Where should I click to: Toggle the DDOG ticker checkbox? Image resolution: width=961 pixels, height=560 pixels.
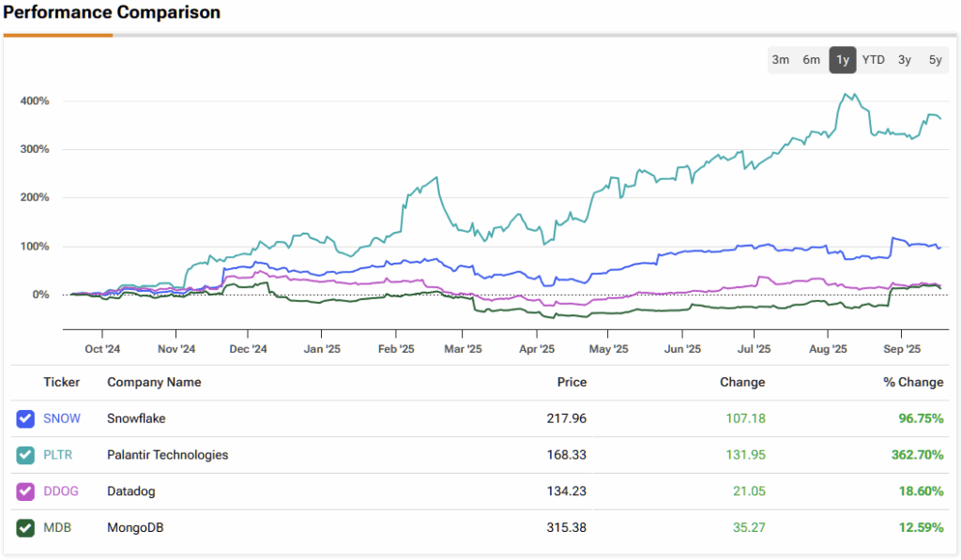(25, 492)
